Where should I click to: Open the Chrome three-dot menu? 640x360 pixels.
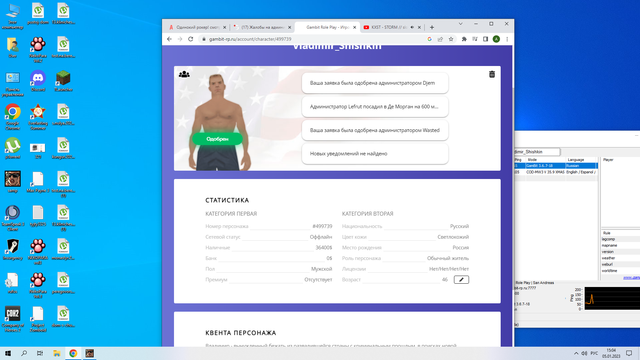[x=507, y=39]
